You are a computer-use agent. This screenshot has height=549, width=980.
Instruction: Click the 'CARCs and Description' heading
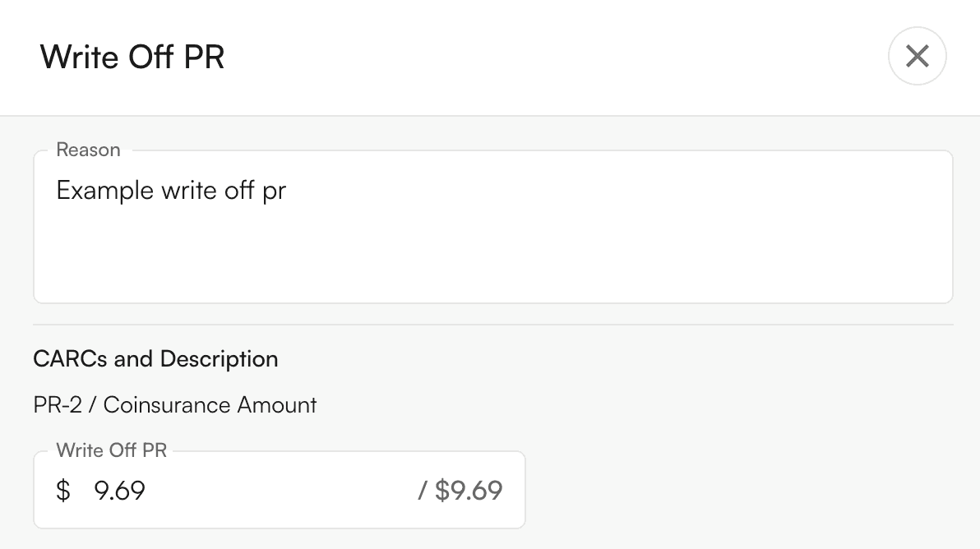click(155, 359)
